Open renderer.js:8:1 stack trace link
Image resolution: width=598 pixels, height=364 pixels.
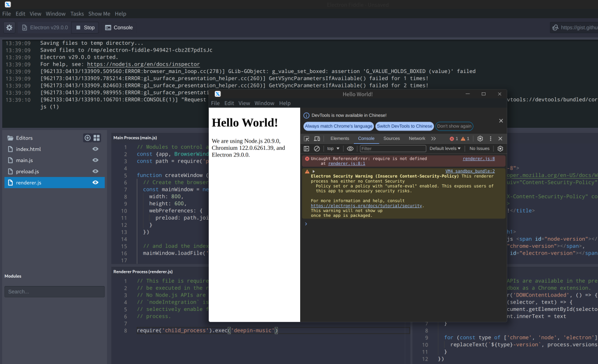point(347,164)
